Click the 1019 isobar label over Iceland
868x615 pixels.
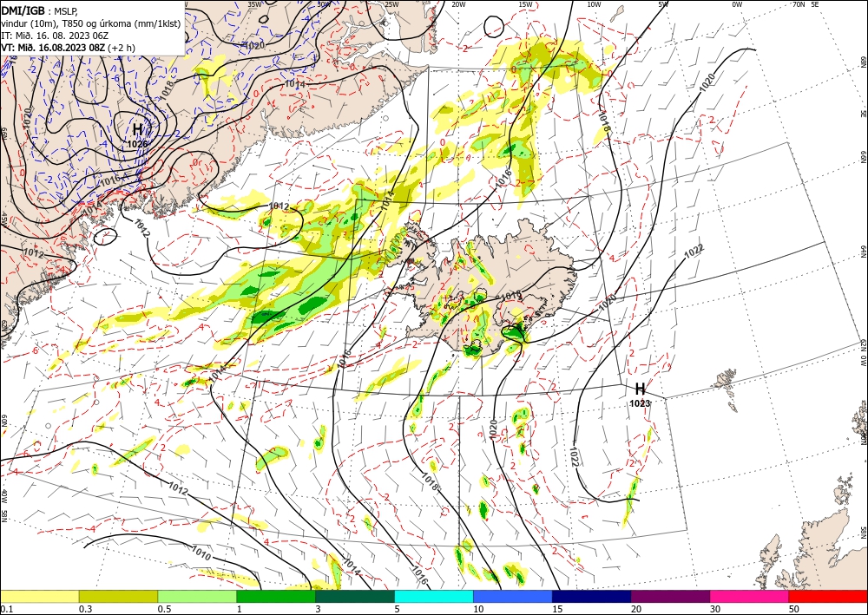point(511,297)
